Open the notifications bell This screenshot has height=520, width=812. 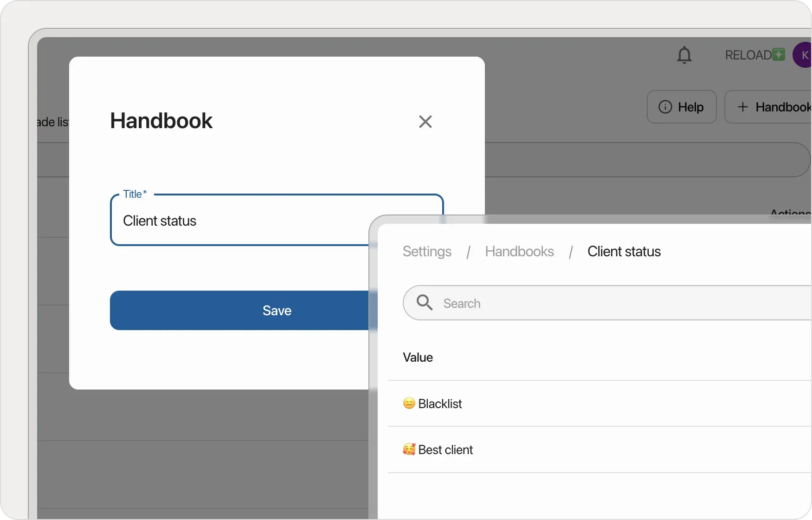[x=684, y=55]
